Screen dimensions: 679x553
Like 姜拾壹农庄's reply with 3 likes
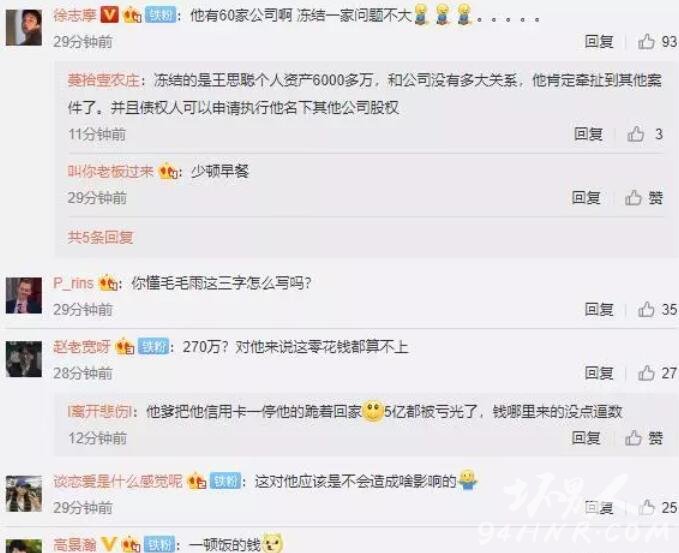click(636, 134)
